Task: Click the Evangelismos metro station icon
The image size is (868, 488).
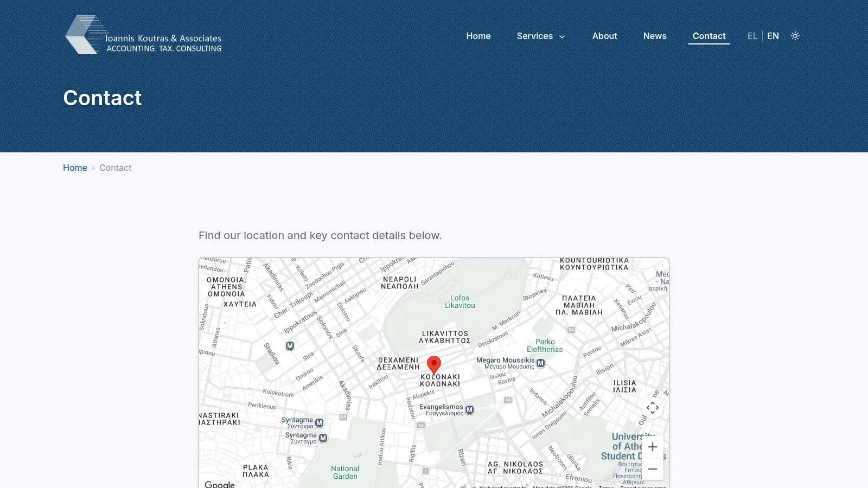Action: (x=470, y=410)
